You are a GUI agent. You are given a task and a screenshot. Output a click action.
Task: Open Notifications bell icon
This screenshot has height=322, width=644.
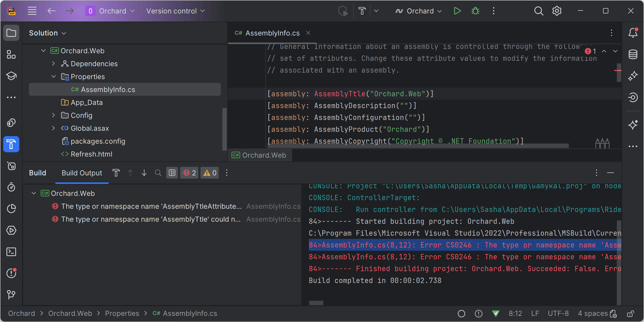[633, 33]
